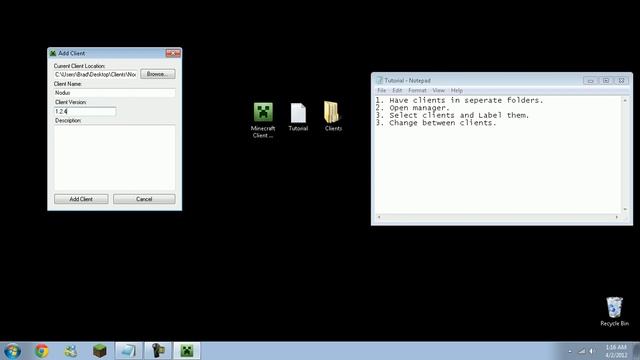Open the taskbar clock and date

click(x=616, y=351)
